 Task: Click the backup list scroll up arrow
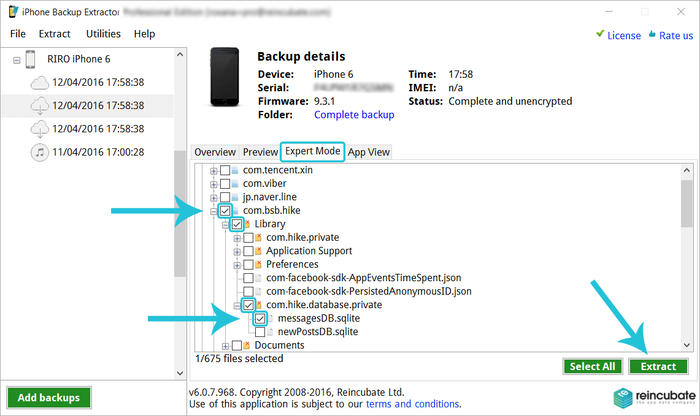tap(180, 54)
